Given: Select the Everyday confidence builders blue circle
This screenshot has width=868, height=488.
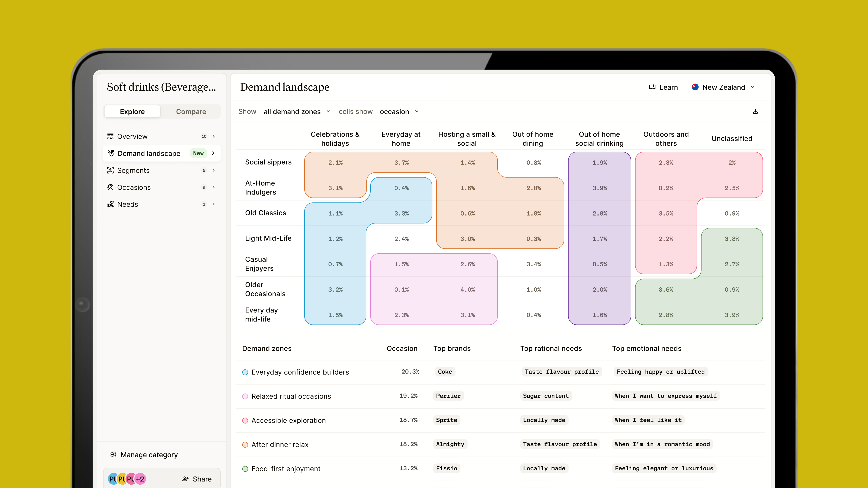Looking at the screenshot, I should tap(245, 372).
